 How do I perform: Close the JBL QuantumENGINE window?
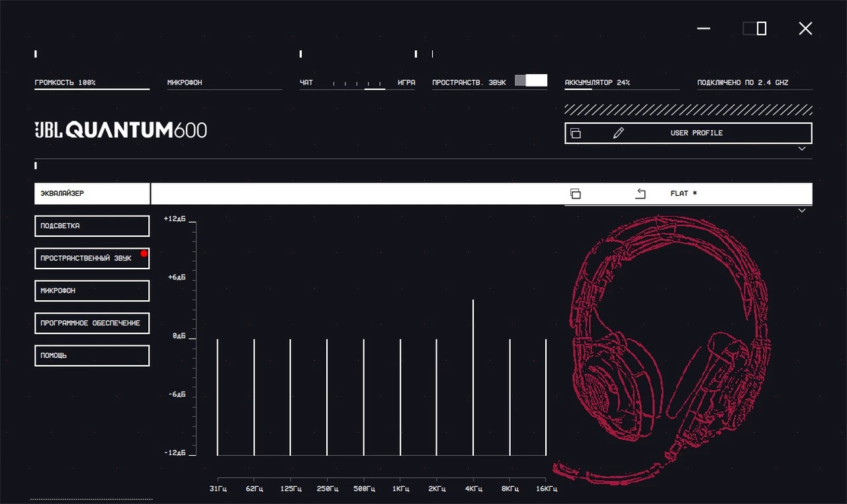click(805, 28)
